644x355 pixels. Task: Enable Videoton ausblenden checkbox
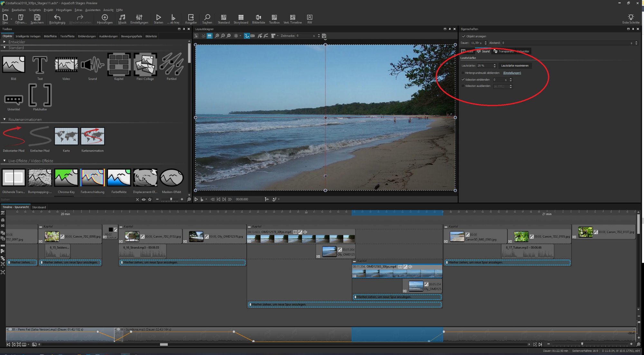pos(463,86)
